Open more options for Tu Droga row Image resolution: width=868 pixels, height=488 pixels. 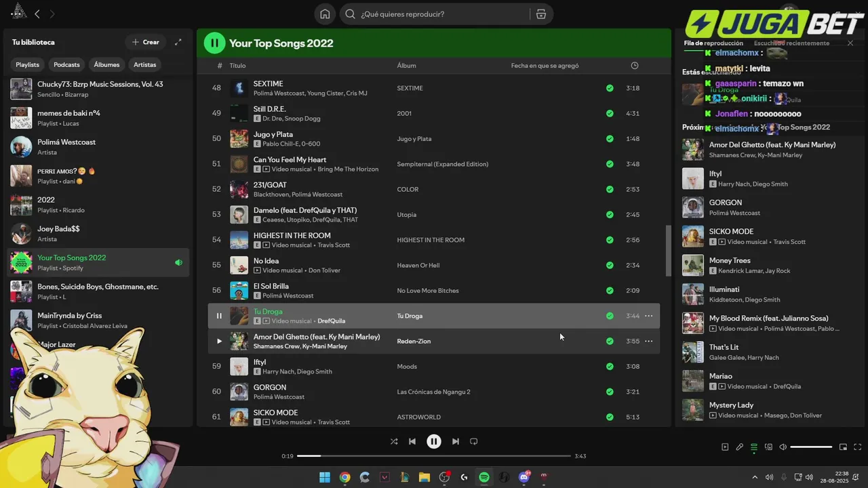click(648, 316)
